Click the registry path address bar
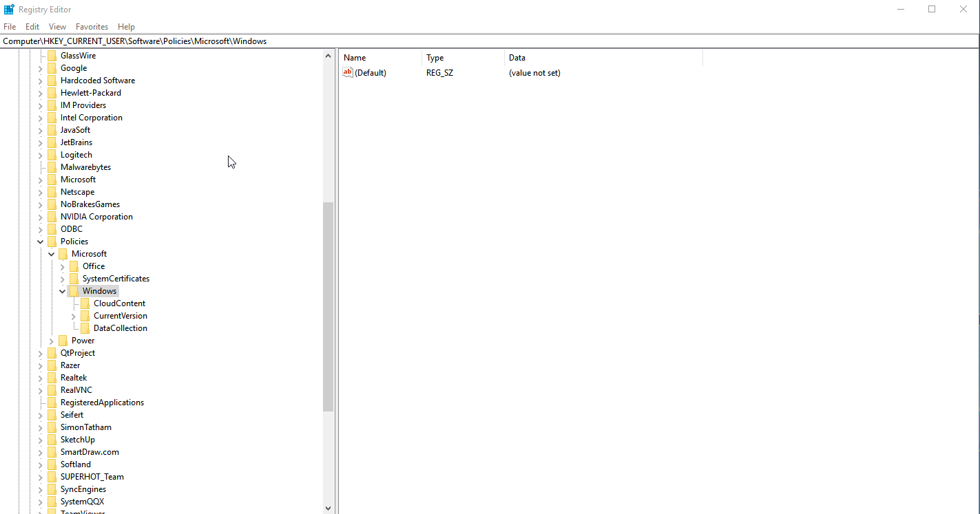This screenshot has height=514, width=980. pos(490,41)
